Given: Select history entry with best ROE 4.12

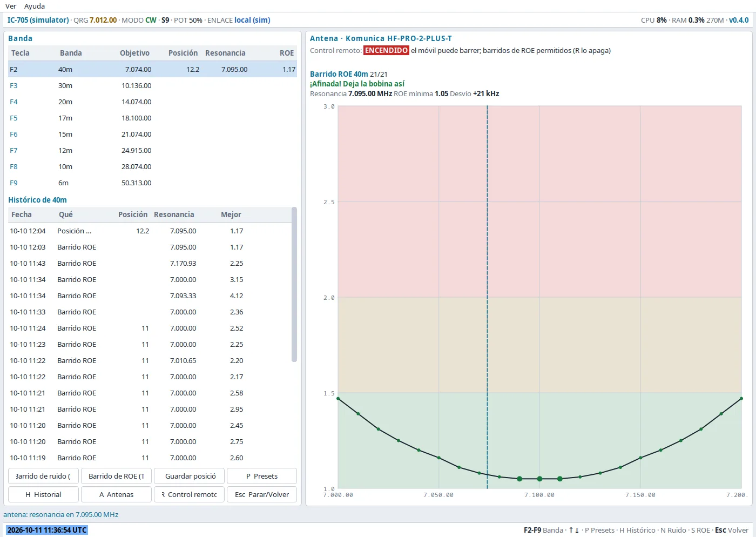Looking at the screenshot, I should pos(150,296).
